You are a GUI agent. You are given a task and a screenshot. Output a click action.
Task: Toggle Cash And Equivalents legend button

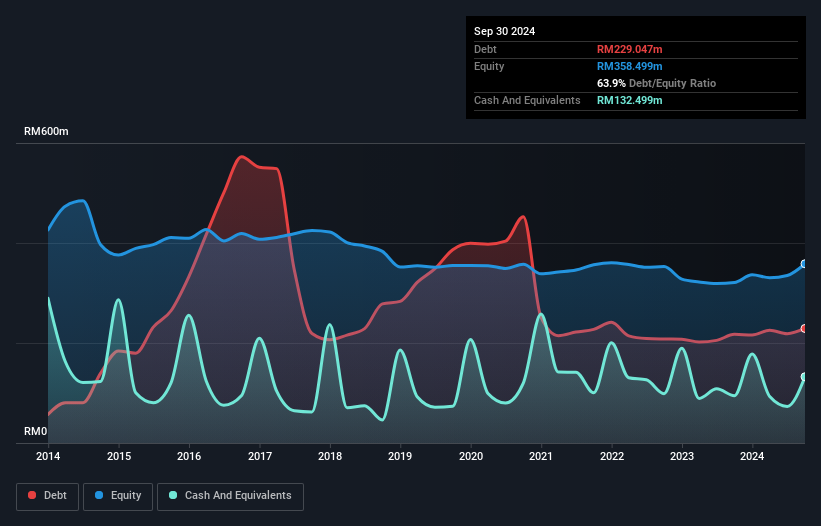(230, 496)
